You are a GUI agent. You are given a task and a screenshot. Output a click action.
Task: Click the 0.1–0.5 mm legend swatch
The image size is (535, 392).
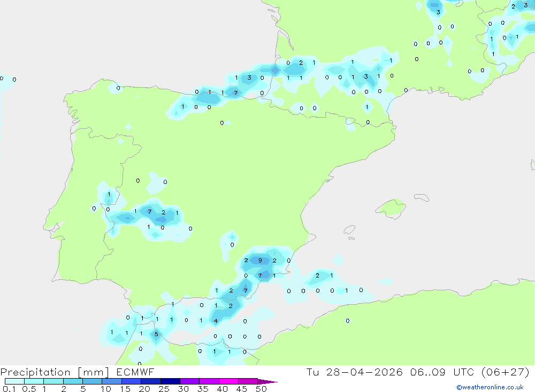14,381
